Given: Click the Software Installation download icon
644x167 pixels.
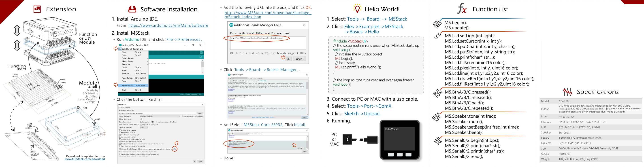Looking at the screenshot, I should coord(132,9).
